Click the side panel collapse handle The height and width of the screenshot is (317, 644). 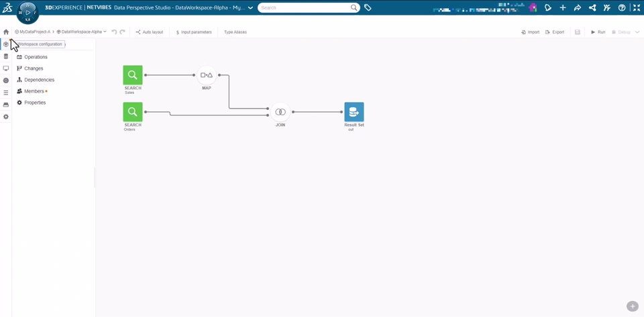pos(95,178)
